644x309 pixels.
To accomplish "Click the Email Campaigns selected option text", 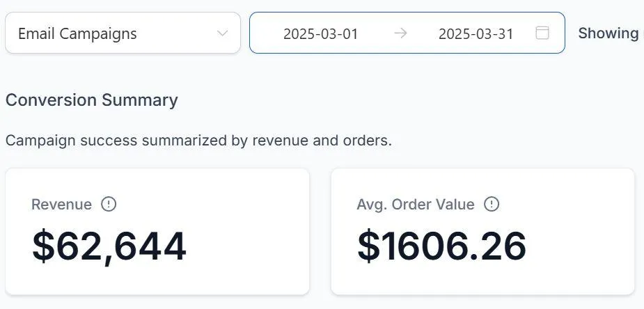I will coord(77,33).
